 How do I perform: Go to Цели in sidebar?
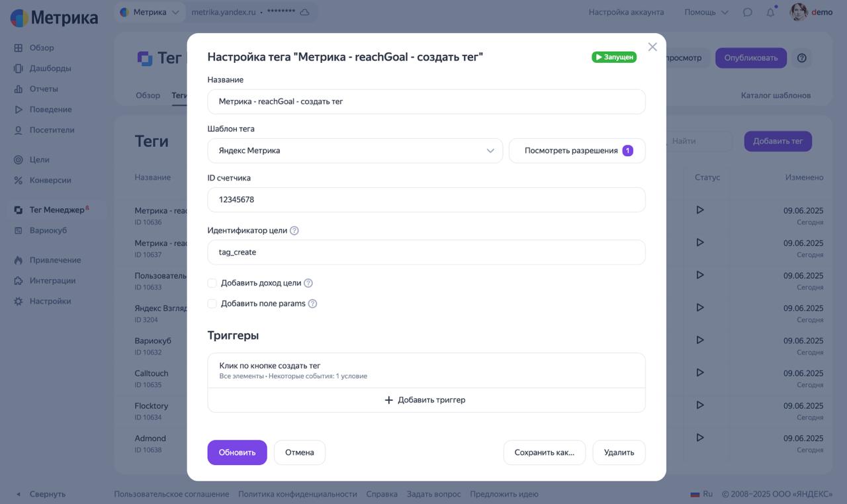pos(39,159)
